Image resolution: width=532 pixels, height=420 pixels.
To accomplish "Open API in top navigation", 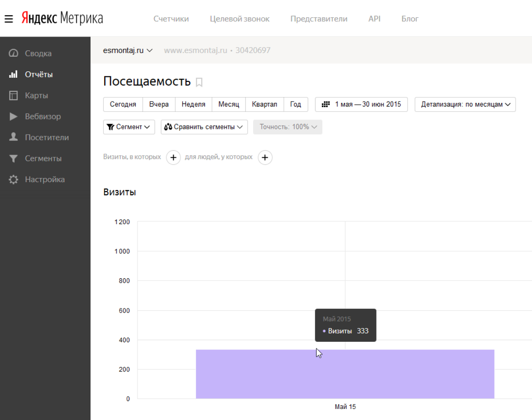I will [375, 19].
